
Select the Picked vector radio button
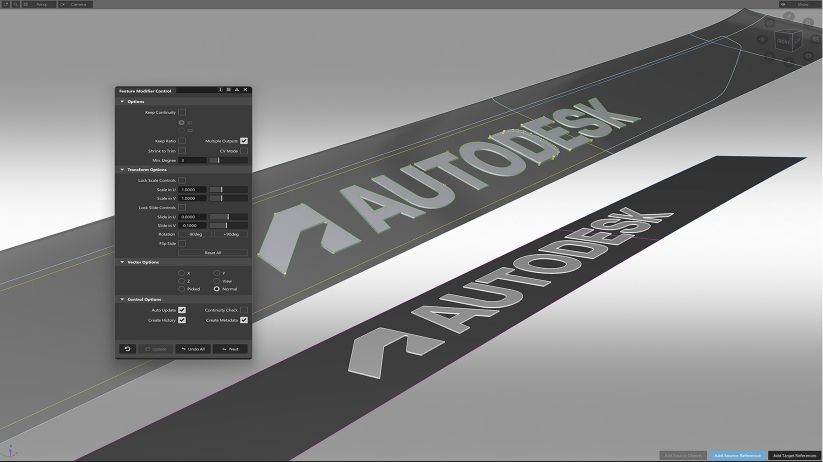pyautogui.click(x=181, y=289)
